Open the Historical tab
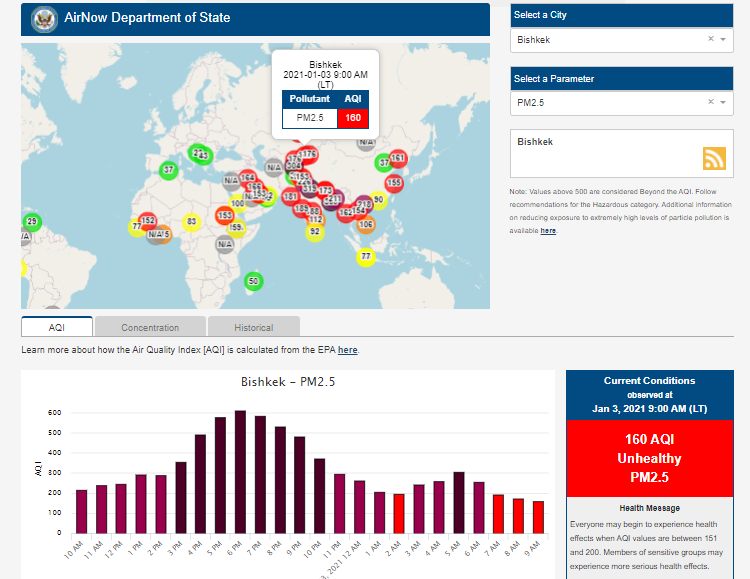Image resolution: width=750 pixels, height=579 pixels. click(253, 327)
